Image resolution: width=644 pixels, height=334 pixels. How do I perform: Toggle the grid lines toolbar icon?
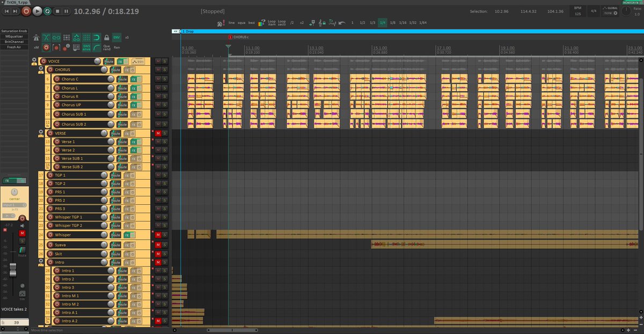(86, 38)
